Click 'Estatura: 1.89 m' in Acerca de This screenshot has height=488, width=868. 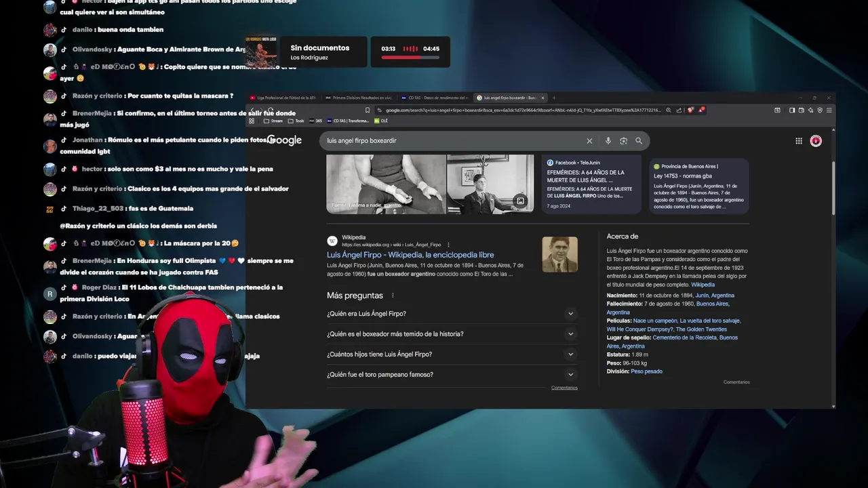[x=627, y=354]
